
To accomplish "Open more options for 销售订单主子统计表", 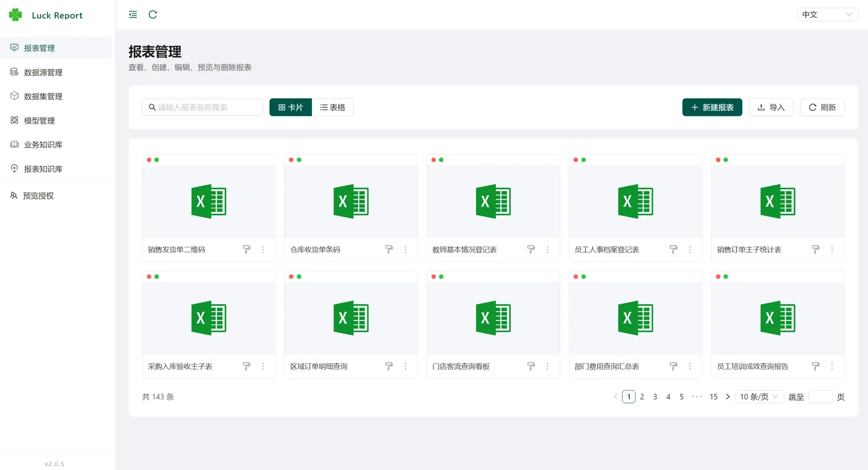I will [x=832, y=249].
